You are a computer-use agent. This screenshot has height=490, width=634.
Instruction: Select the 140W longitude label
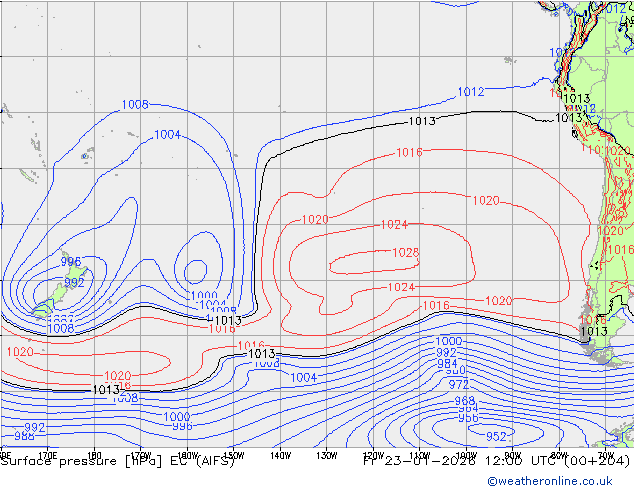tap(281, 456)
